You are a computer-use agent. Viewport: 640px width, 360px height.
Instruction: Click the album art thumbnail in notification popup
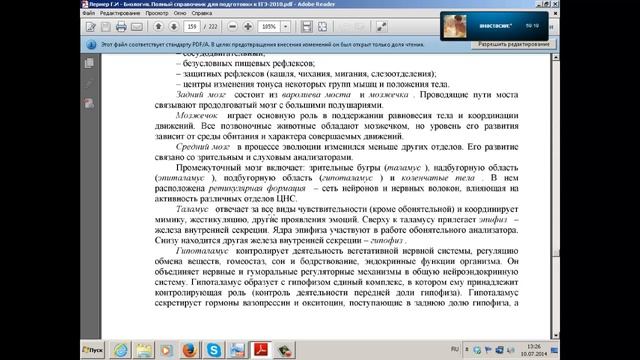click(x=455, y=26)
